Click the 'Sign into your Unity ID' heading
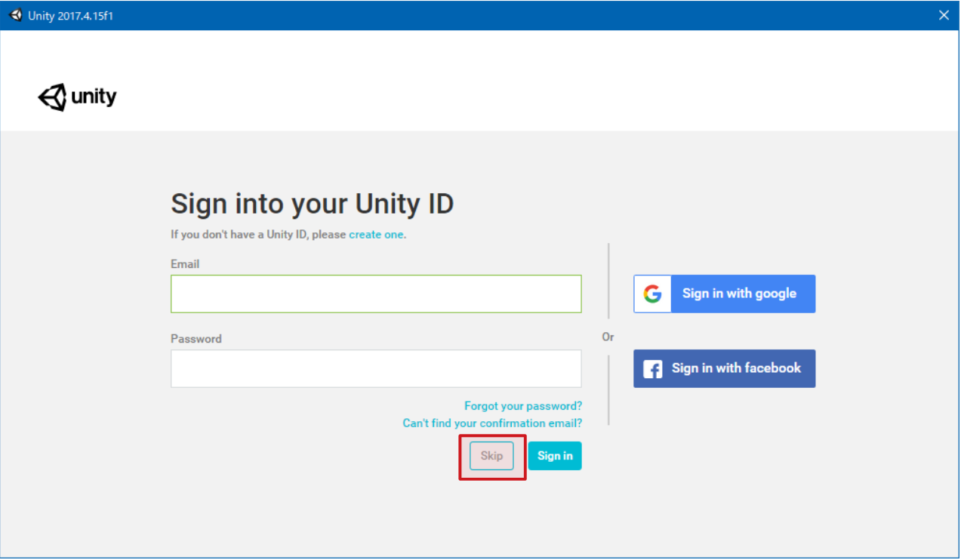961x560 pixels. click(x=312, y=204)
